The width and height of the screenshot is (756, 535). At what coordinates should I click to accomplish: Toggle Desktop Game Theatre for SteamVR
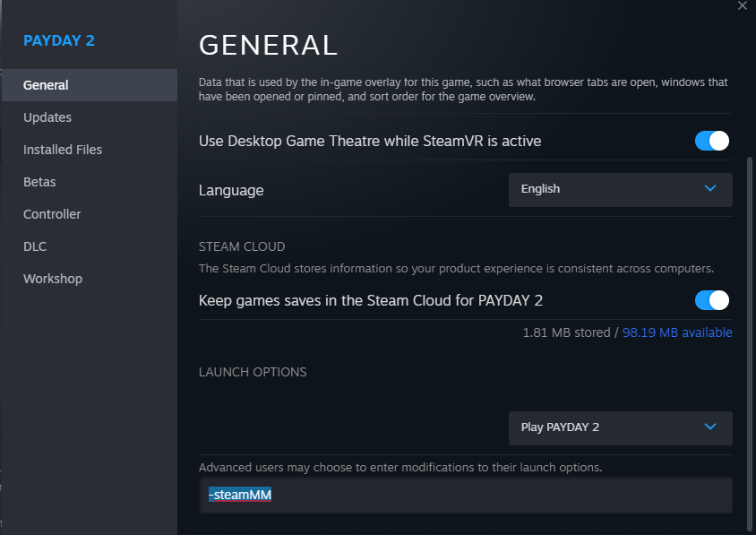tap(712, 141)
